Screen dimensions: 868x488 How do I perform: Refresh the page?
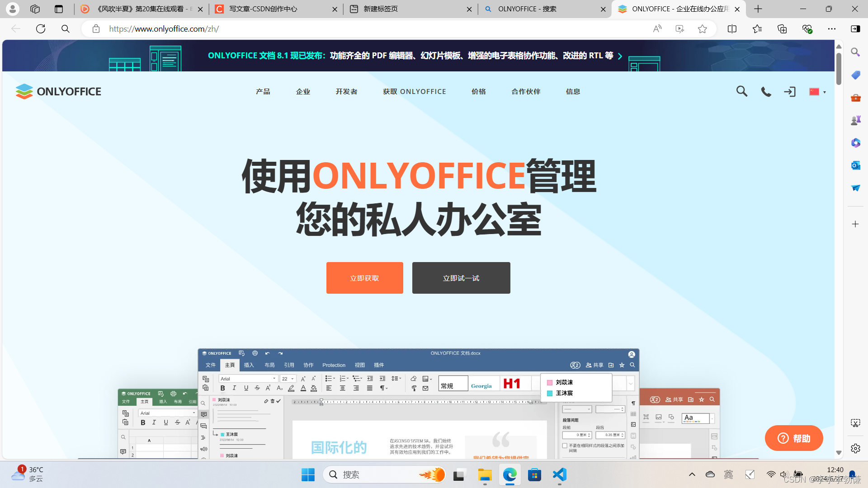point(41,29)
